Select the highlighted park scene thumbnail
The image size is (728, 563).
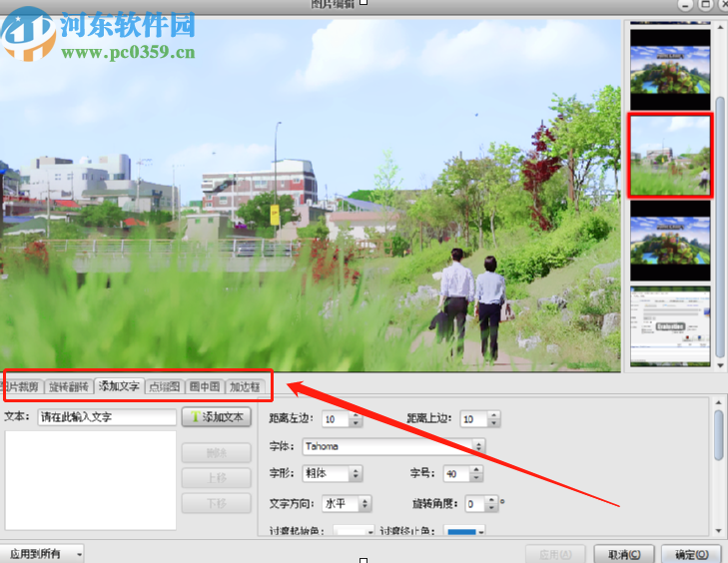click(670, 156)
